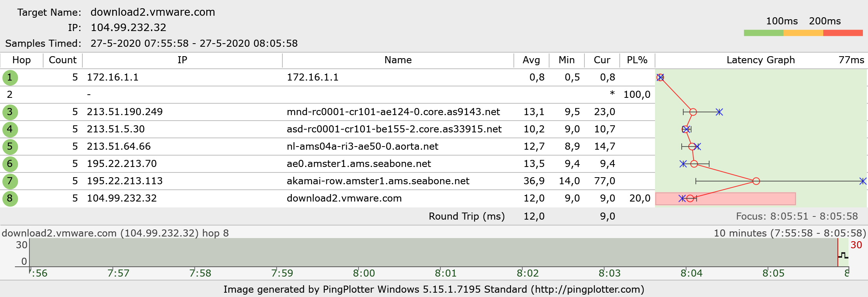This screenshot has height=297, width=868.
Task: Click the 8:00 mark on the timeline
Action: pos(364,273)
